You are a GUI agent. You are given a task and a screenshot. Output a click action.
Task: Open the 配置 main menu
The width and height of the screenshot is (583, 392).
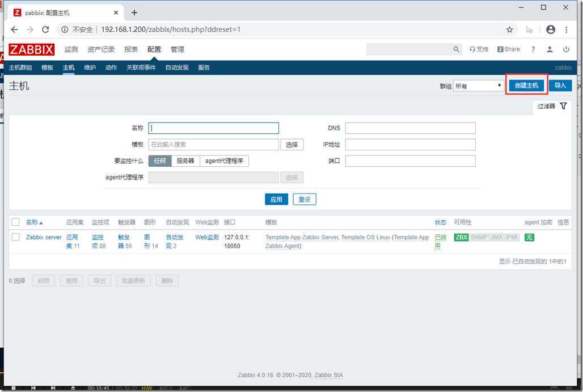154,49
